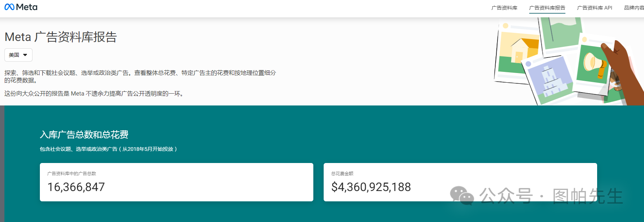Screen dimensions: 644x222
Task: Click the WeChat logo icon in watermark
Action: tap(462, 195)
